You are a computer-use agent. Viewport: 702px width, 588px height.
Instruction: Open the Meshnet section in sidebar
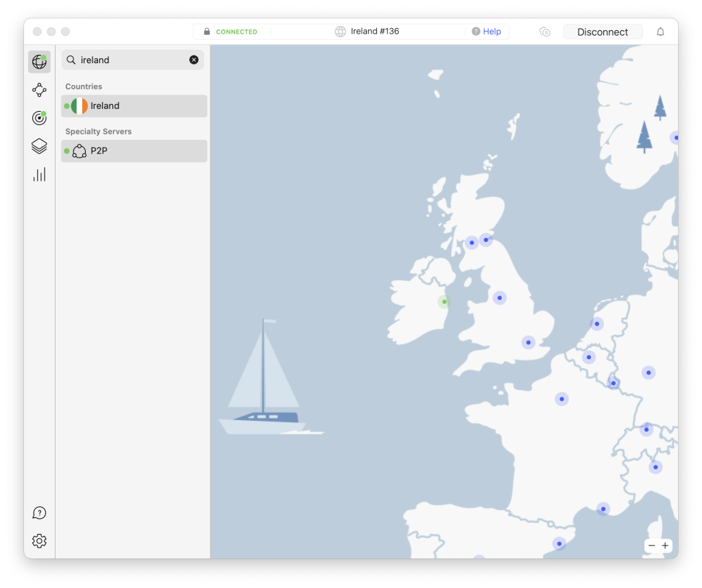(39, 90)
